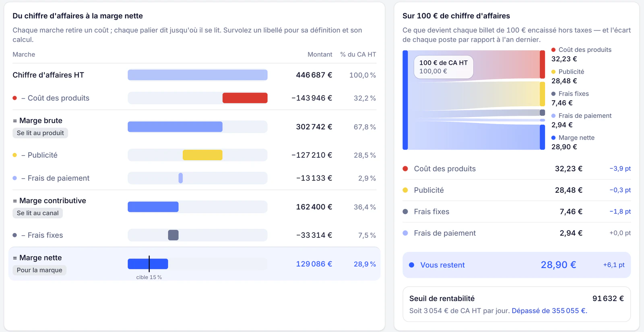
Task: Click the Marge brute blue bar
Action: pyautogui.click(x=175, y=127)
